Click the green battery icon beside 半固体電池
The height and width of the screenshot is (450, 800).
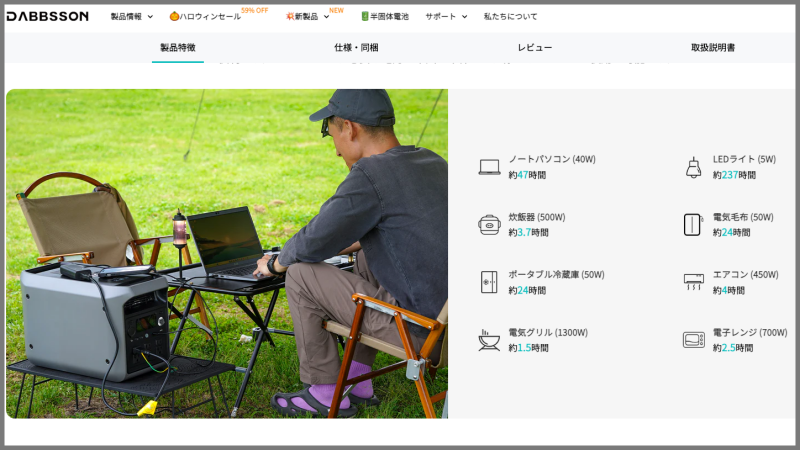coord(365,17)
